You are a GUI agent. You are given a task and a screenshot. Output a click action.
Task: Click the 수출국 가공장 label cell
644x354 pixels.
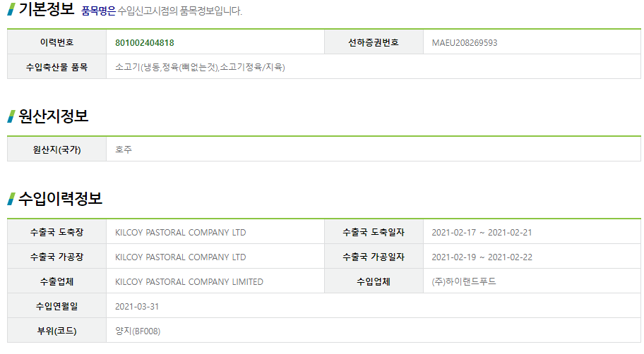click(x=56, y=257)
